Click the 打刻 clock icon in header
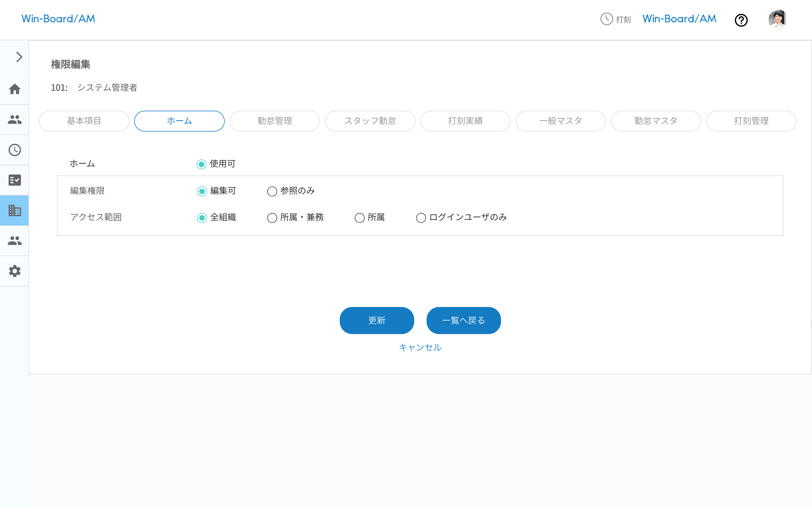812x507 pixels. [606, 19]
